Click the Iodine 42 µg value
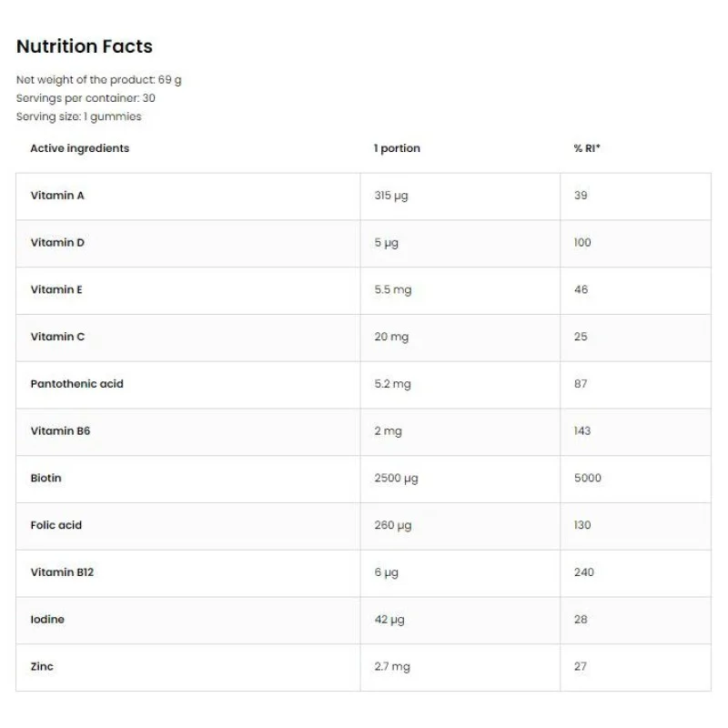The width and height of the screenshot is (728, 728). point(389,620)
